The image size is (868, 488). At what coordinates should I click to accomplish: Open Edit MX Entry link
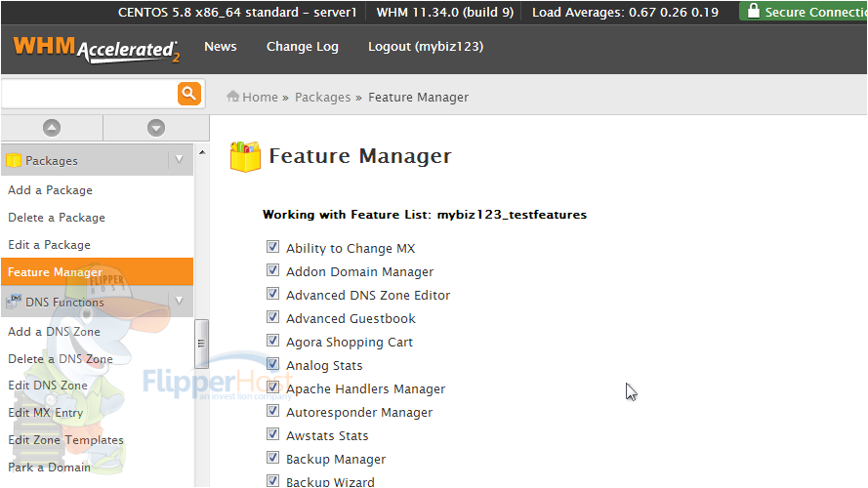pos(45,413)
